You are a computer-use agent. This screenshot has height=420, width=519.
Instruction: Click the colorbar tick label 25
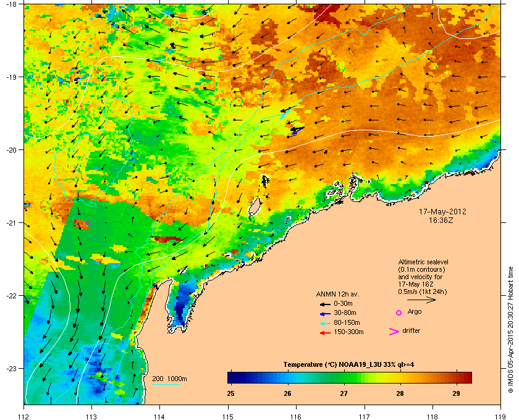pyautogui.click(x=230, y=393)
